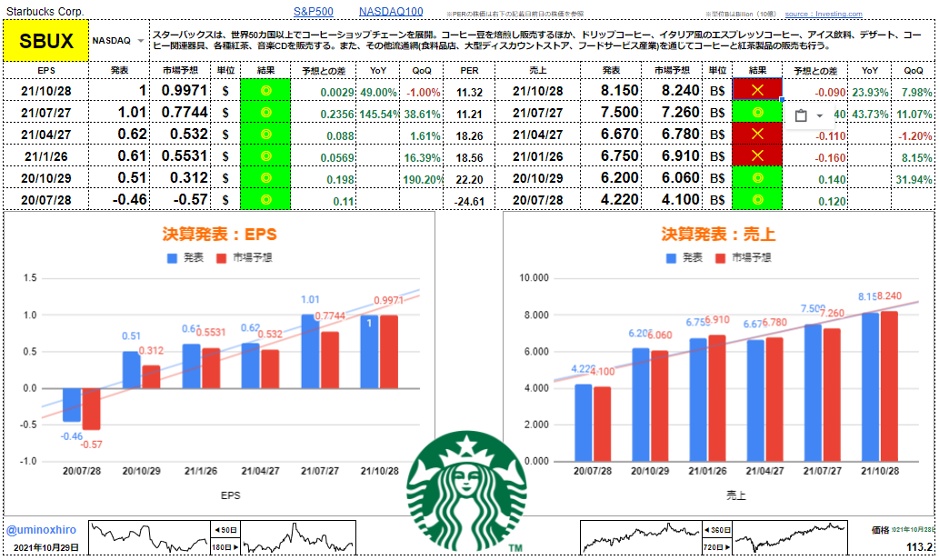Image resolution: width=939 pixels, height=560 pixels.
Task: Select the Starbucks Corp. company name cell
Action: [45, 12]
